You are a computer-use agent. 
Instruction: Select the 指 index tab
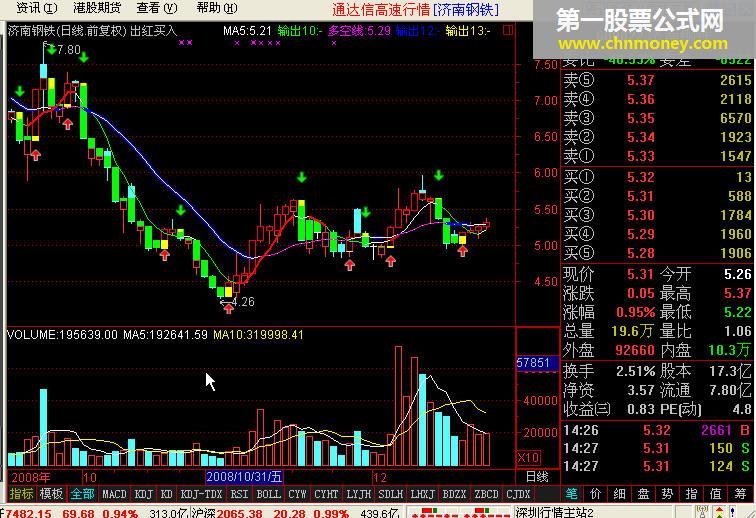pyautogui.click(x=692, y=494)
